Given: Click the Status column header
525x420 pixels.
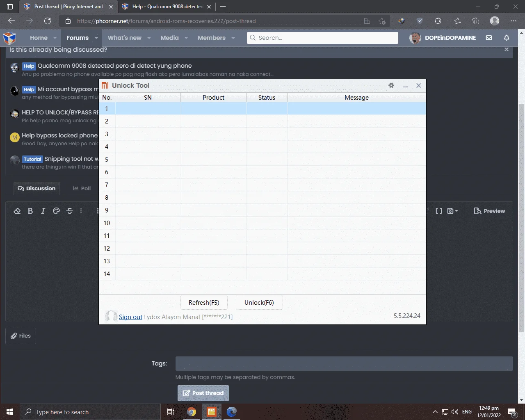Looking at the screenshot, I should (267, 97).
